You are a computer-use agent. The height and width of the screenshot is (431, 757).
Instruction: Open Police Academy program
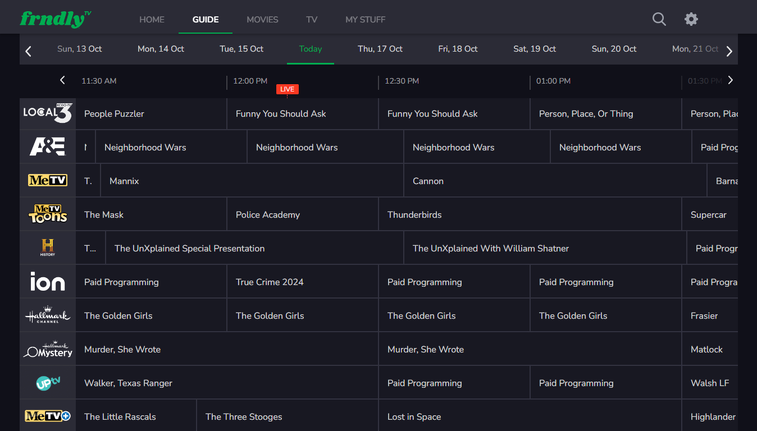coord(302,214)
